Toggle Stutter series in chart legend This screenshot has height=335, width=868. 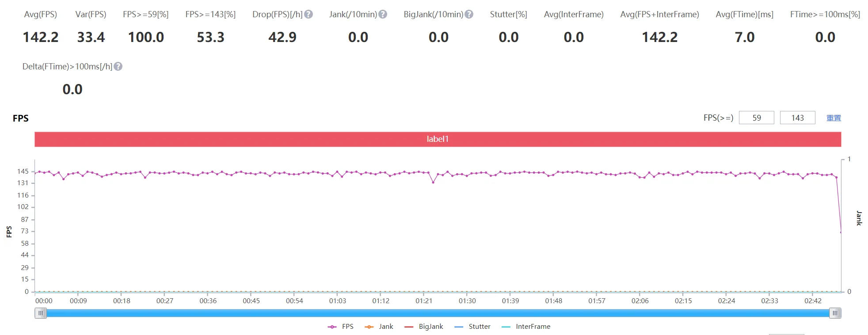coord(472,327)
